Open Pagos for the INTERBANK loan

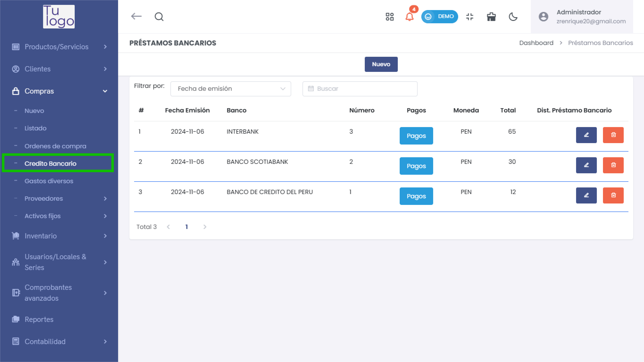point(416,136)
